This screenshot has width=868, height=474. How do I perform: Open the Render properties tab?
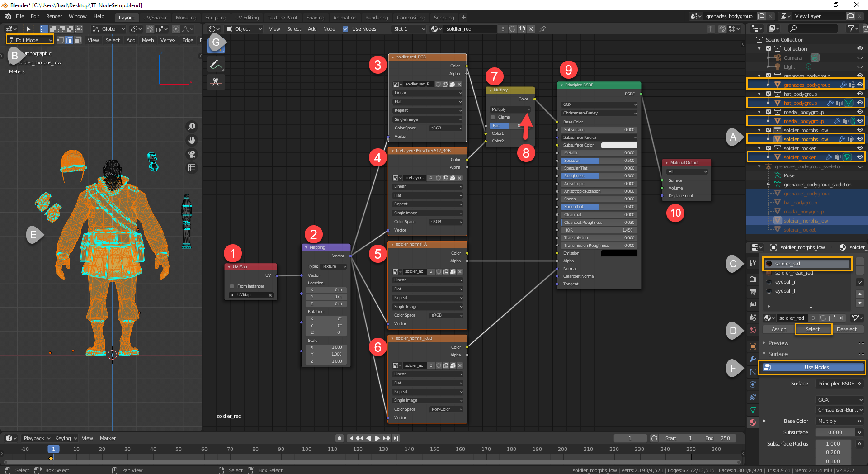pyautogui.click(x=753, y=280)
